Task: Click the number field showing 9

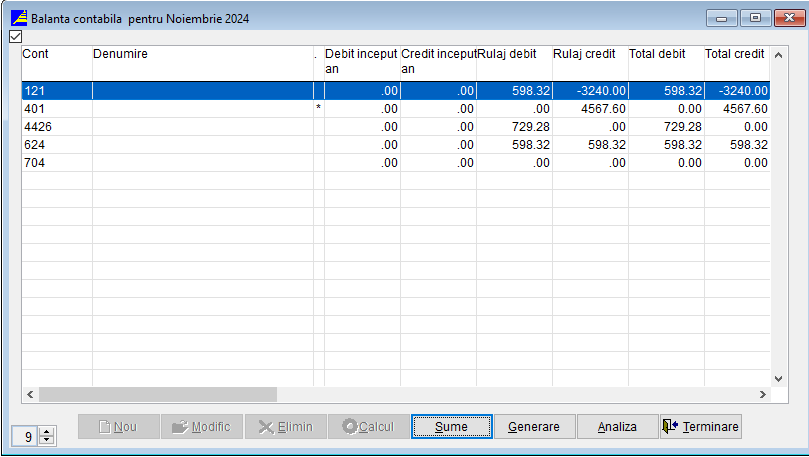Action: (x=27, y=436)
